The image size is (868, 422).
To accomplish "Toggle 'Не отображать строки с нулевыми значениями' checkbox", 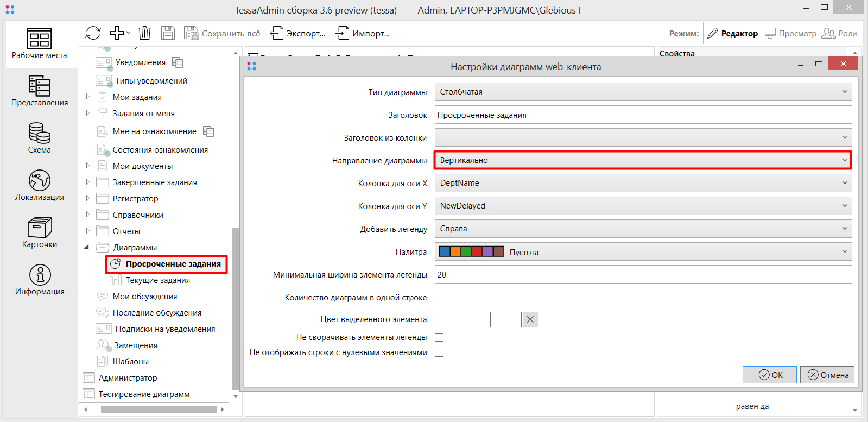I will pos(439,353).
